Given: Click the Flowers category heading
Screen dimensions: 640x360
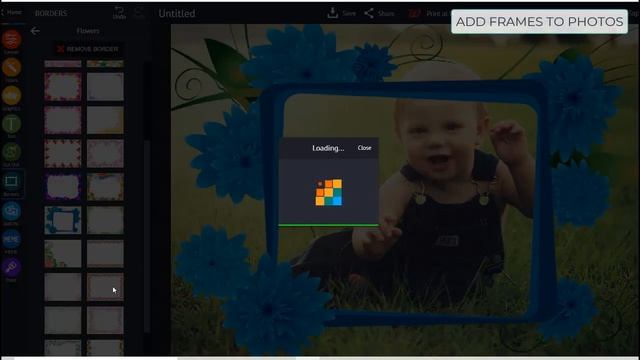Looking at the screenshot, I should coord(88,31).
